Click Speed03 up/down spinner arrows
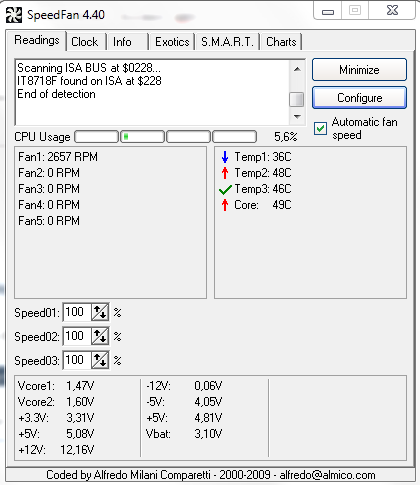 tap(100, 360)
